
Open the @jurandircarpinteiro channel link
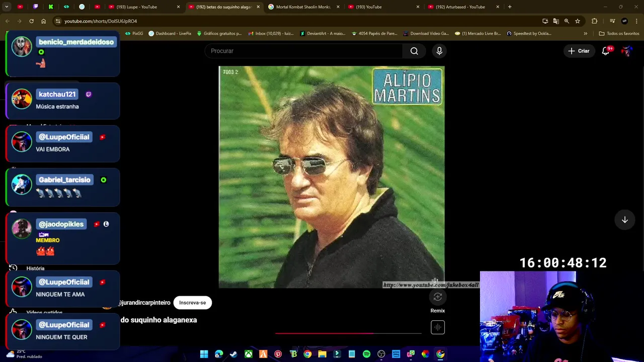(144, 303)
